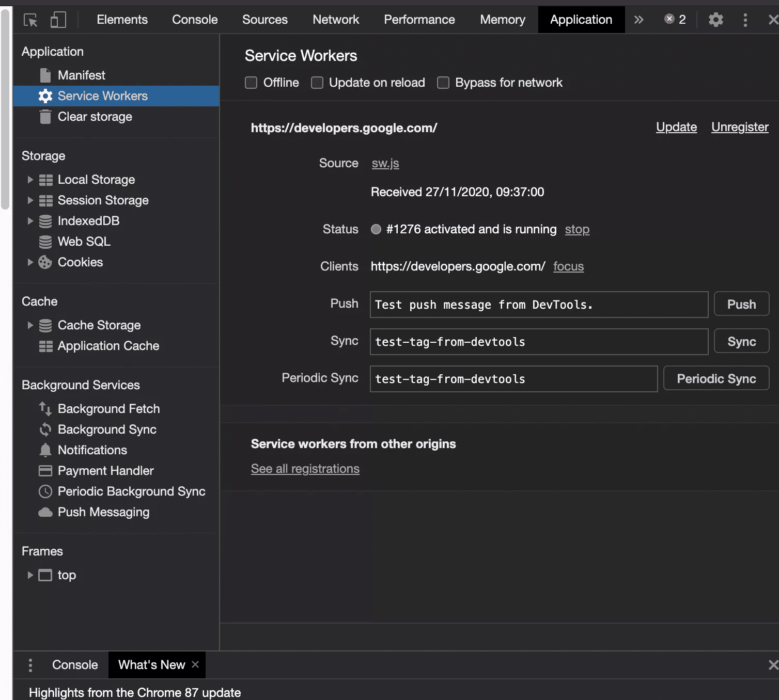
Task: Click the Periodic Sync tag input field
Action: point(513,379)
